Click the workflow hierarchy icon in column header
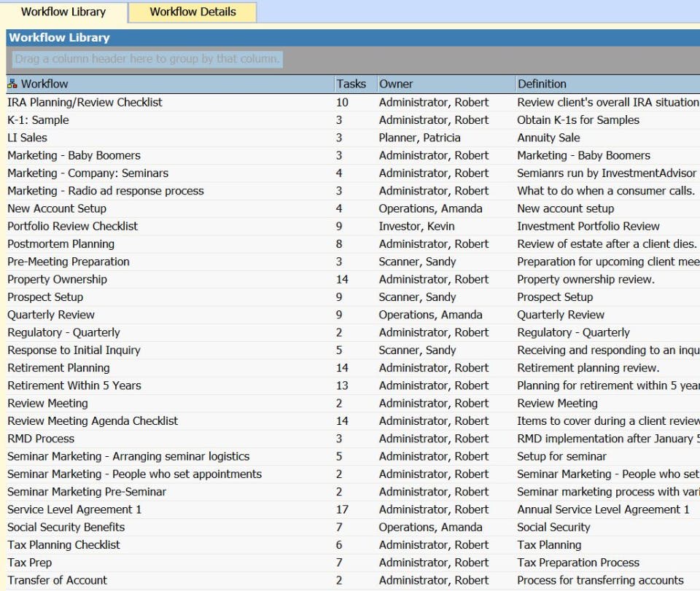700x591 pixels. [x=12, y=84]
